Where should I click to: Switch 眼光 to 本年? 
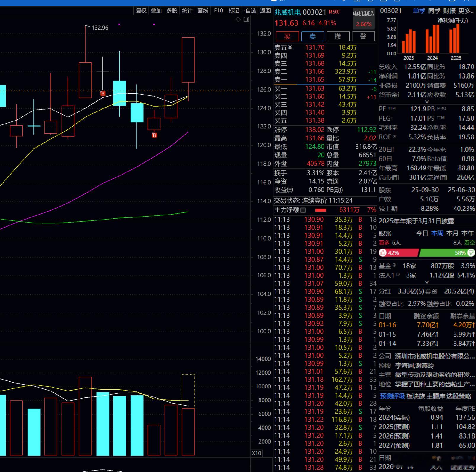pos(468,233)
